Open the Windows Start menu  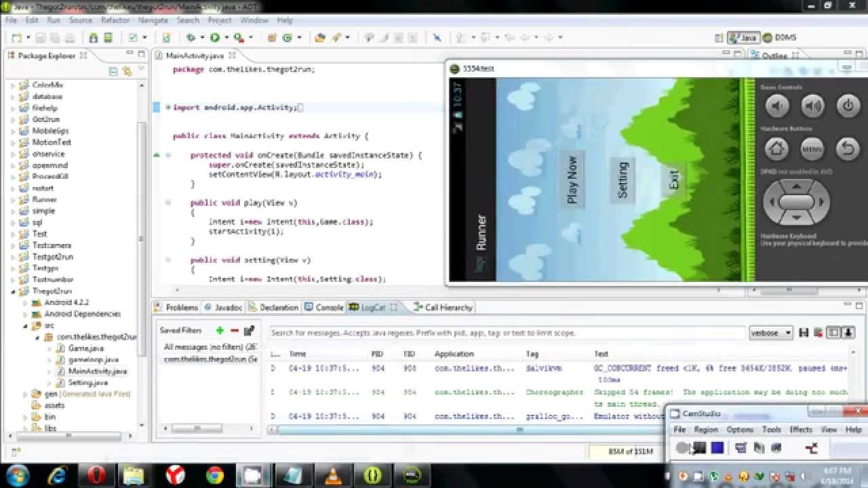click(16, 474)
